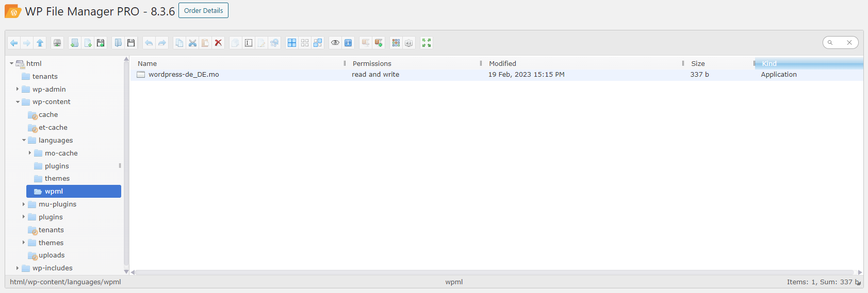Create a new folder
868x293 pixels.
(75, 43)
